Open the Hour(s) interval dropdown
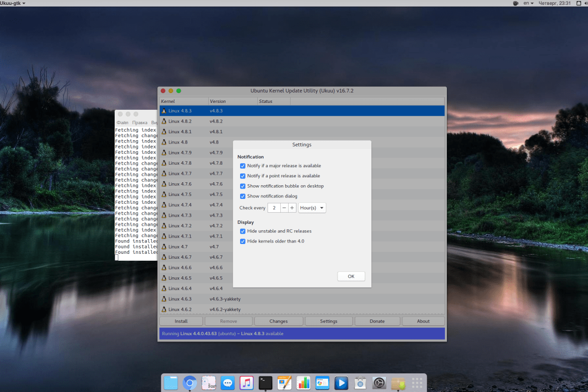Image resolution: width=588 pixels, height=392 pixels. 312,208
